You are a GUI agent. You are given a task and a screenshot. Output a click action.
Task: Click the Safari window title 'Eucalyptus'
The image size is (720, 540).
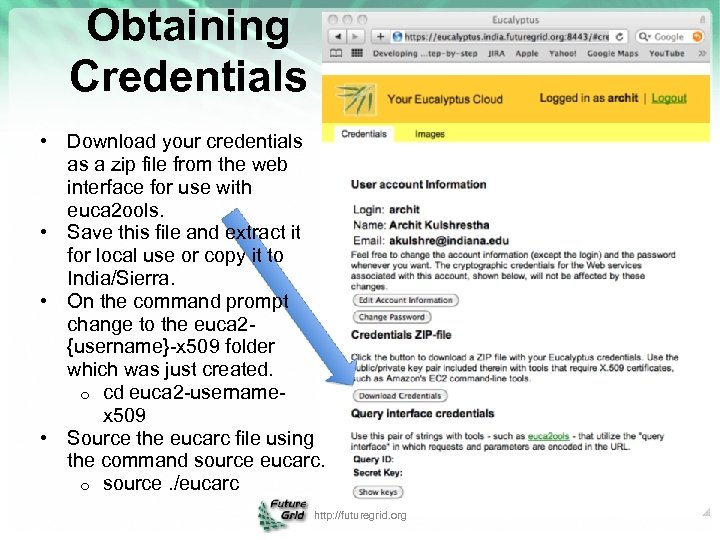pos(515,20)
